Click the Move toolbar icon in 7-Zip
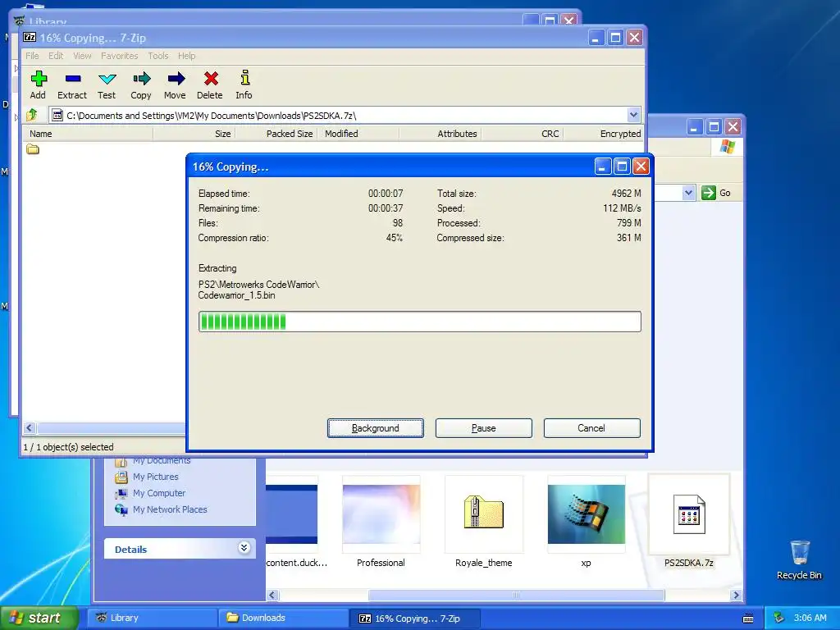Image resolution: width=840 pixels, height=630 pixels. tap(176, 84)
